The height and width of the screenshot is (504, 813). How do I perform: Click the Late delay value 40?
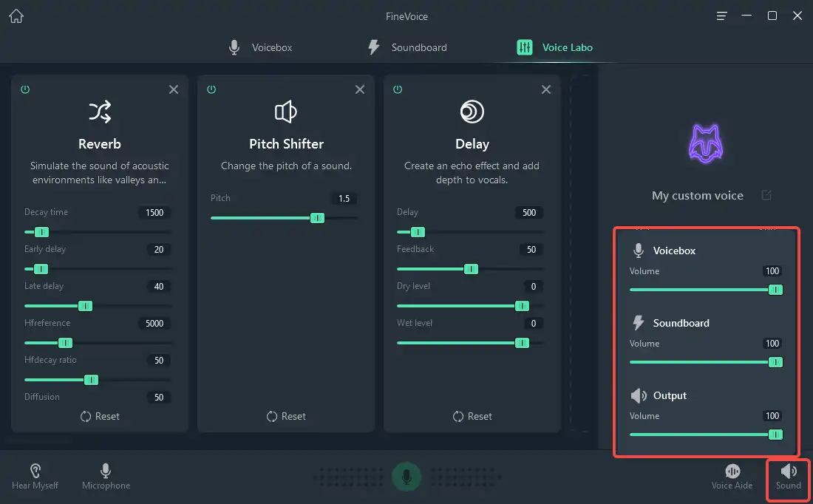159,286
